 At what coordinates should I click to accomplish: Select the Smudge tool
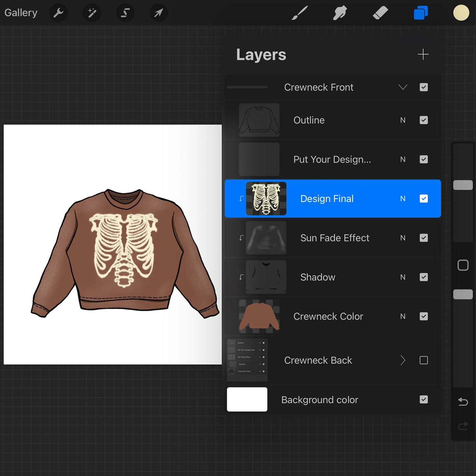tap(340, 13)
